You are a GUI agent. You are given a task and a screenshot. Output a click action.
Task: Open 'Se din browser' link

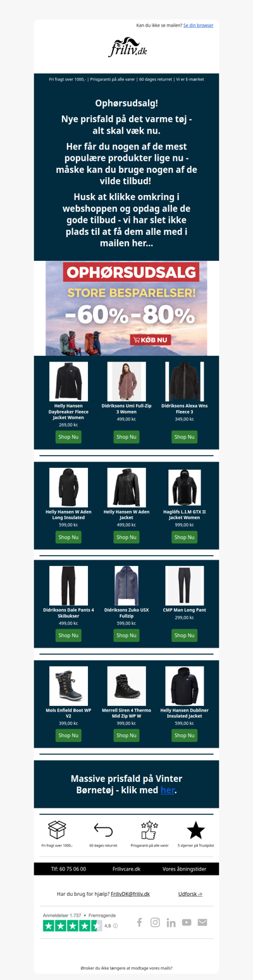[x=199, y=25]
